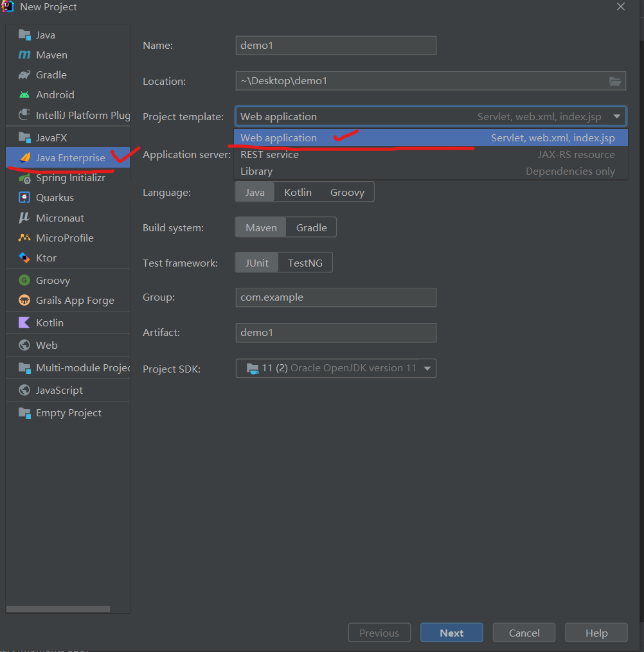Click the IntelliJ IDEA logo in title bar

click(x=8, y=6)
